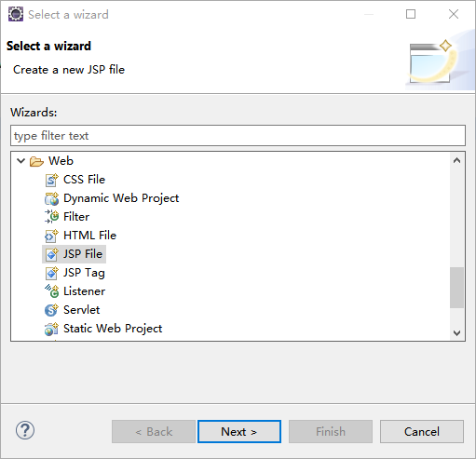Screen dimensions: 476x459
Task: Click the Servlet icon
Action: [x=51, y=310]
